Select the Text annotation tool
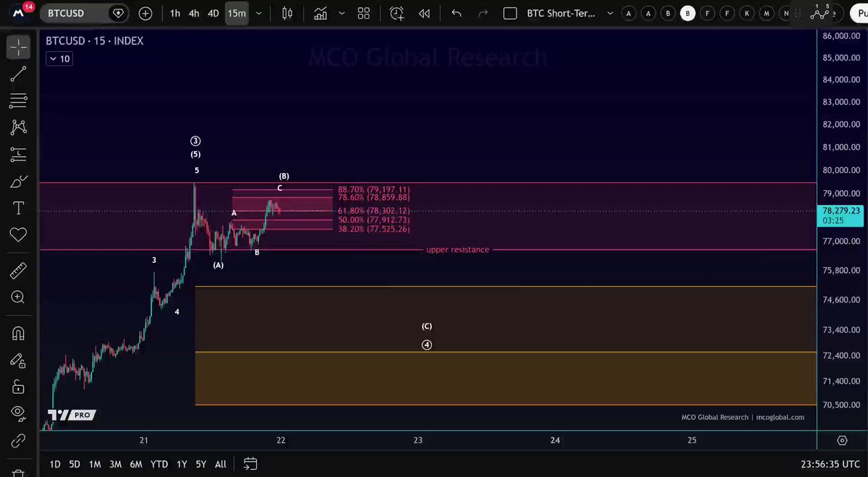This screenshot has width=868, height=477. click(18, 208)
